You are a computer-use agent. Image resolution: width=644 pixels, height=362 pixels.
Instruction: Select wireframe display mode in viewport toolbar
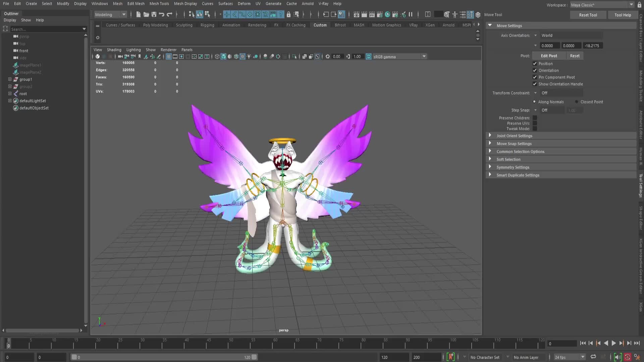(x=217, y=56)
